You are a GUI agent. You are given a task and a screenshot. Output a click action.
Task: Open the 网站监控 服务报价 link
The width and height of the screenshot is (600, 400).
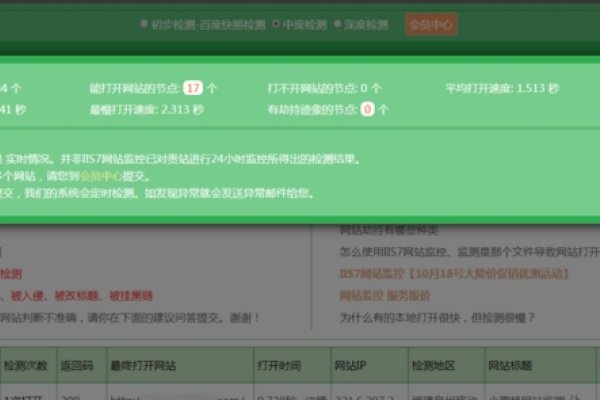tap(385, 296)
